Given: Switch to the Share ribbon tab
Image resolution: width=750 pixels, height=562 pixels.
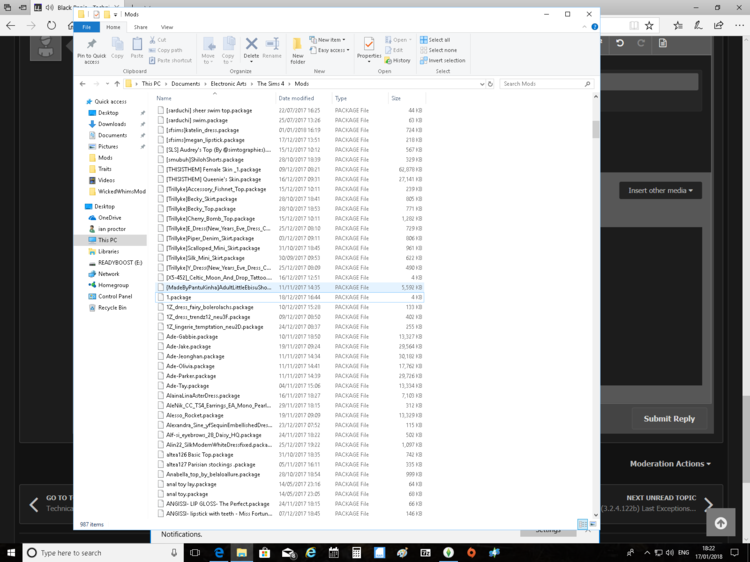Looking at the screenshot, I should click(x=141, y=27).
